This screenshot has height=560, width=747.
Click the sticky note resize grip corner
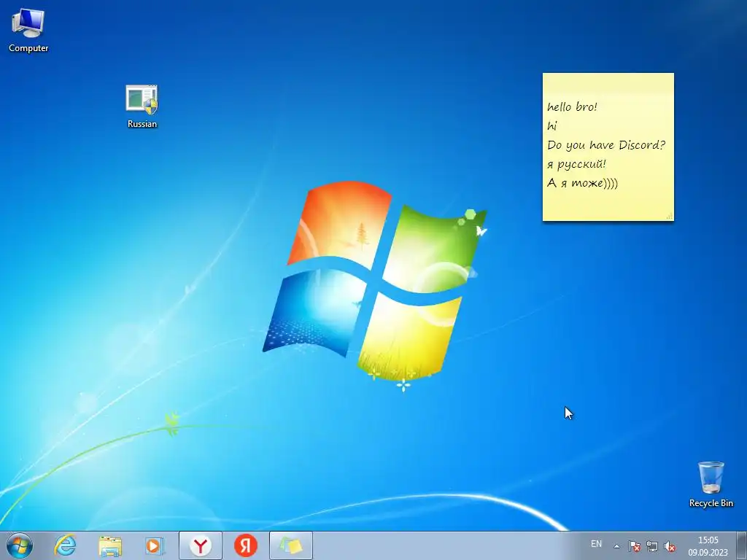(670, 217)
